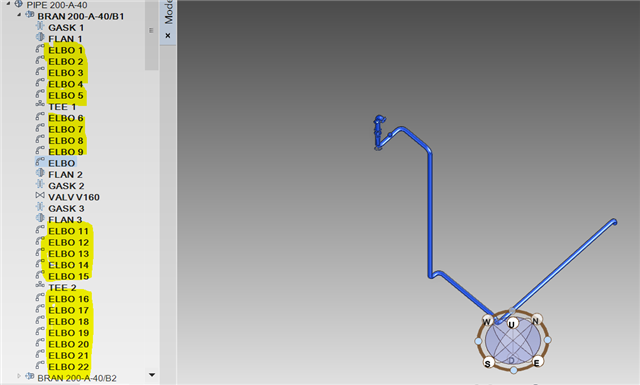Collapse the PIPE 200-A-40 node
This screenshot has height=385, width=640.
pyautogui.click(x=8, y=3)
